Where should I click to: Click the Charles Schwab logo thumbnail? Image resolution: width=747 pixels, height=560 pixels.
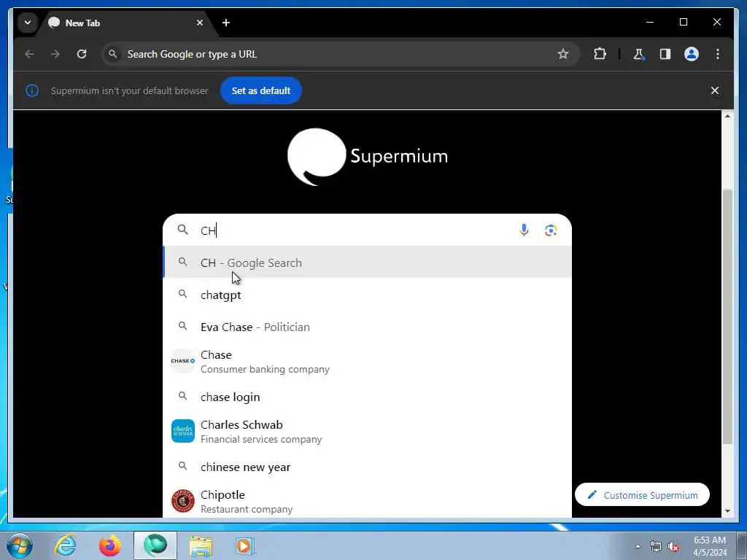tap(183, 431)
